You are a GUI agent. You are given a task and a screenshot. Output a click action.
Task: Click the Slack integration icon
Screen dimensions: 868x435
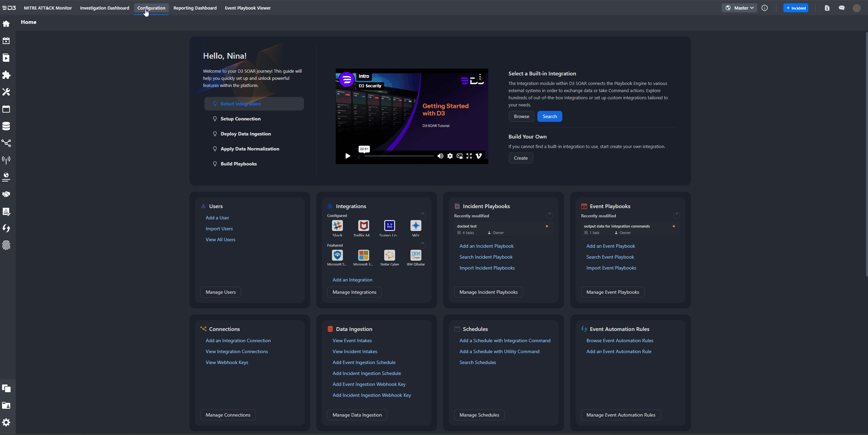coord(337,225)
